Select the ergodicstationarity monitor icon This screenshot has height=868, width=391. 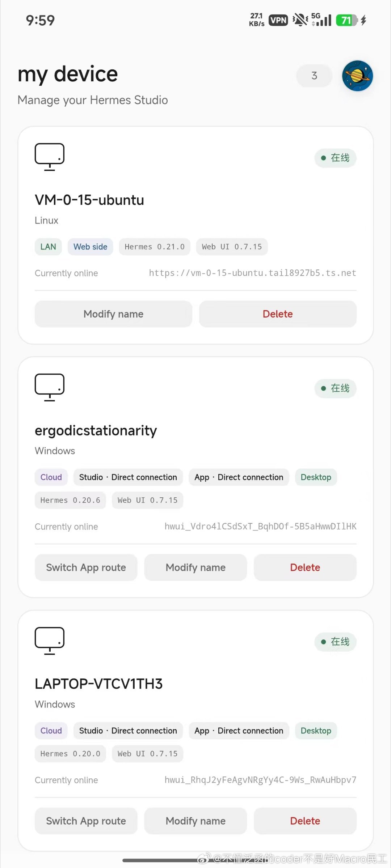pos(50,387)
